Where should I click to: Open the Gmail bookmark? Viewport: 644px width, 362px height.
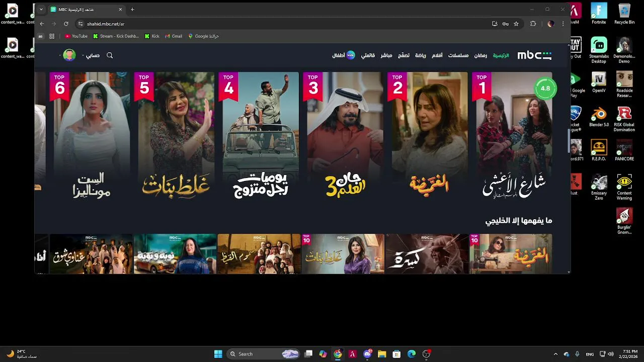174,36
